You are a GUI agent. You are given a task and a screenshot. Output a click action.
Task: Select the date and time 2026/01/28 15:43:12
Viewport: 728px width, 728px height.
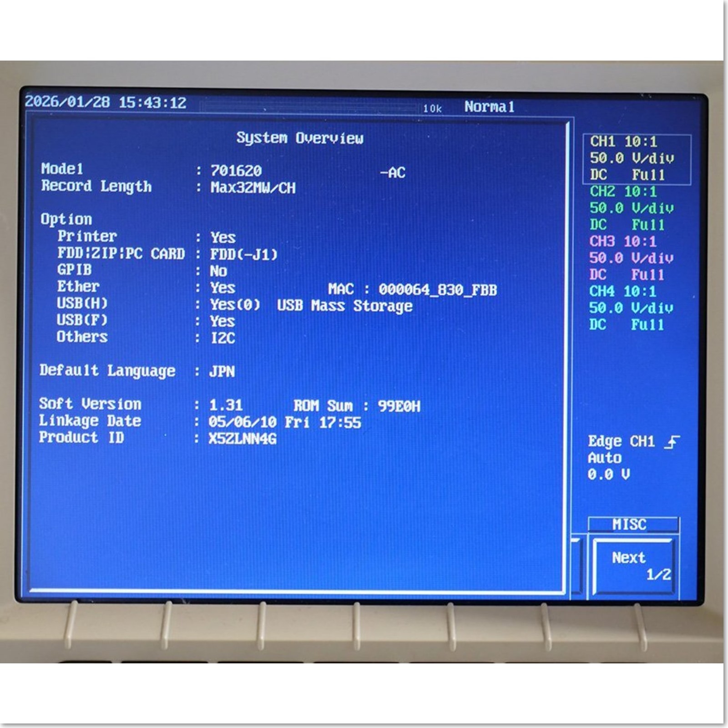click(106, 102)
